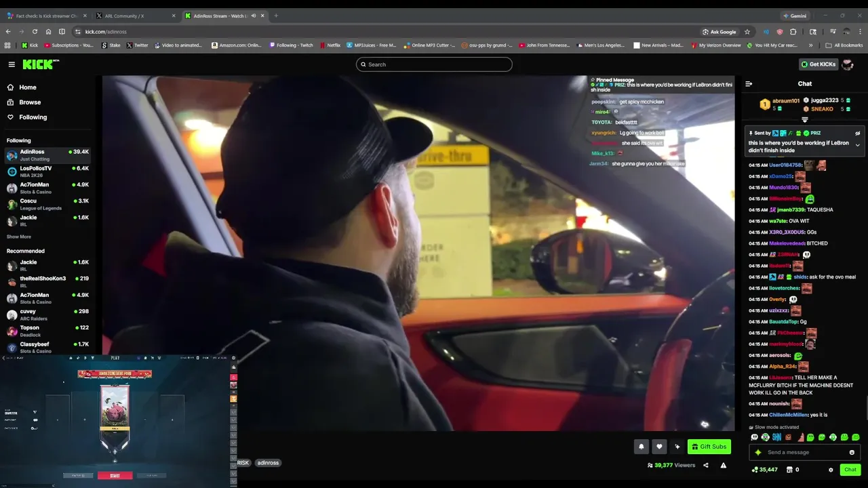
Task: Open Following - Twitch bookmark
Action: pos(291,45)
